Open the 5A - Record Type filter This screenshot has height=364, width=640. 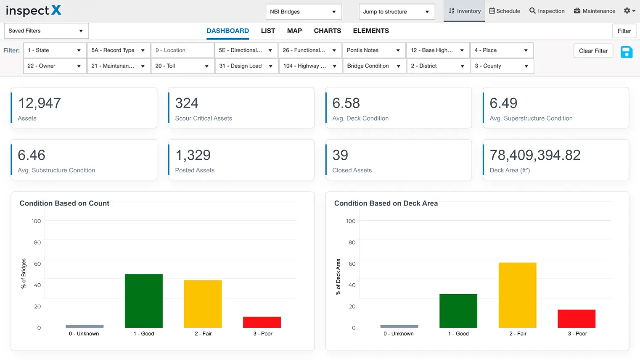click(x=119, y=50)
